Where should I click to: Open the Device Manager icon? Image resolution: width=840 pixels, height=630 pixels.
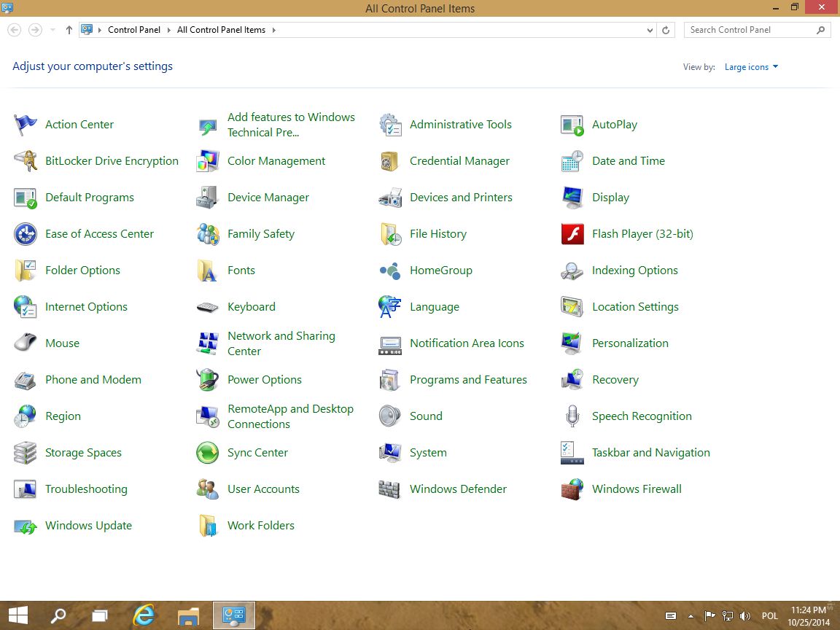point(207,198)
